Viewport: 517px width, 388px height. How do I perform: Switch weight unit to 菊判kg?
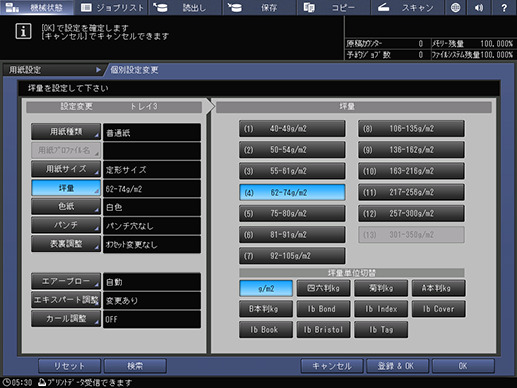point(381,288)
